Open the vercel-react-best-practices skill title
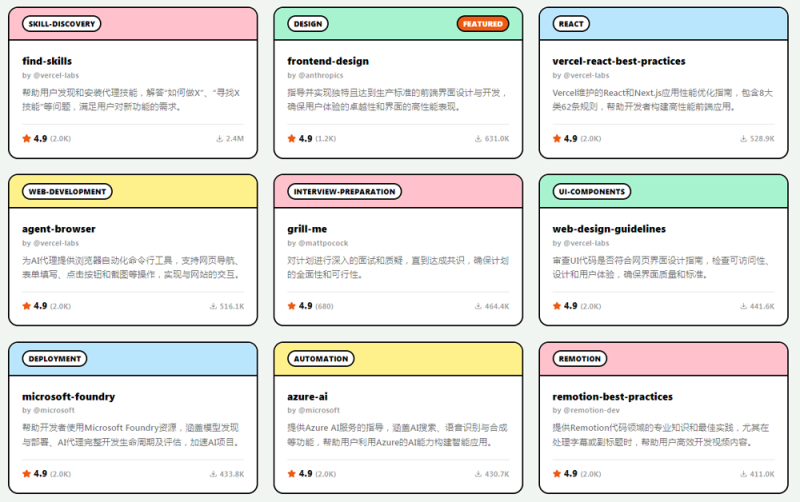Viewport: 800px width, 502px height. [619, 61]
